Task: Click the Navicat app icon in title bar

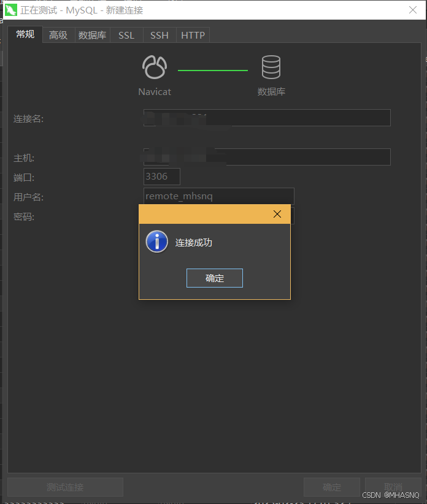Action: [10, 10]
